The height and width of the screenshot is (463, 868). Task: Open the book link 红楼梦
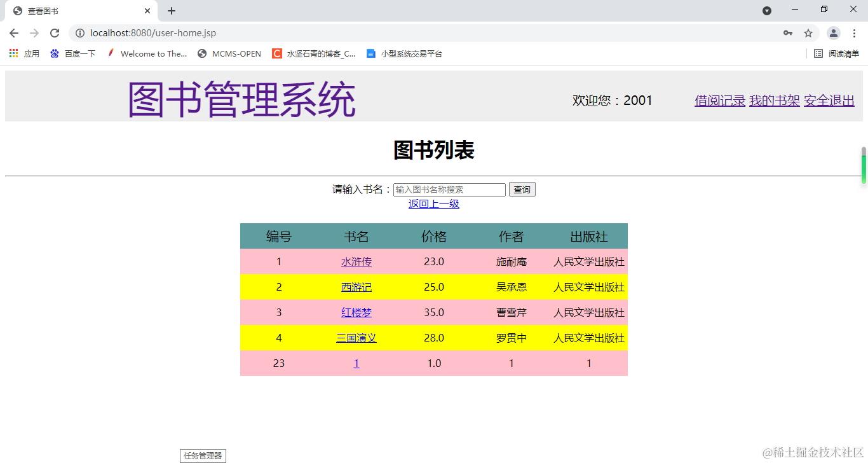pyautogui.click(x=356, y=312)
